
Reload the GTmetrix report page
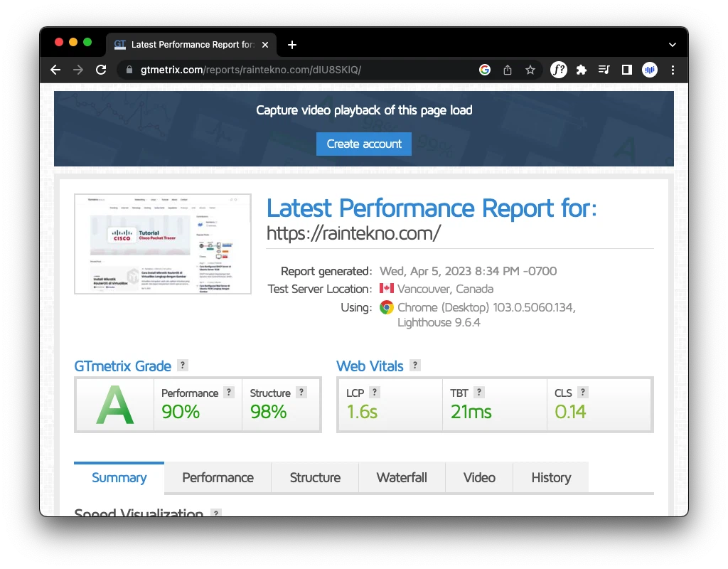click(101, 70)
